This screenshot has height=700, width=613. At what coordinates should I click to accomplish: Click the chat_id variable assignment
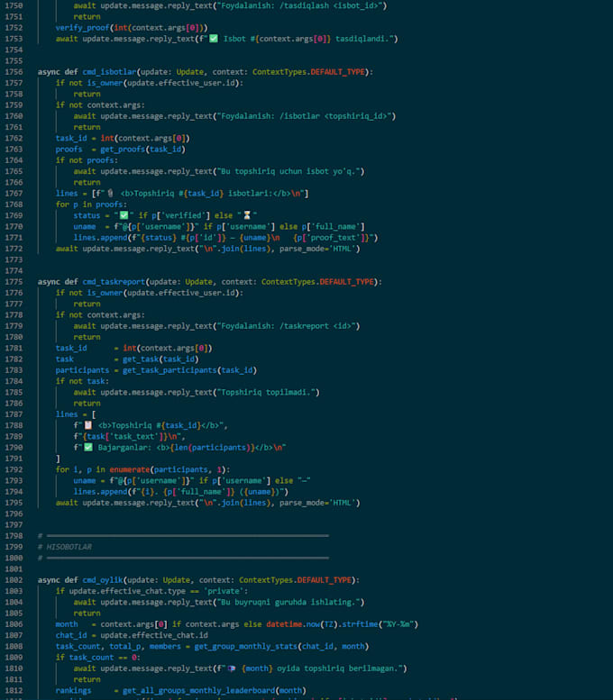click(71, 635)
